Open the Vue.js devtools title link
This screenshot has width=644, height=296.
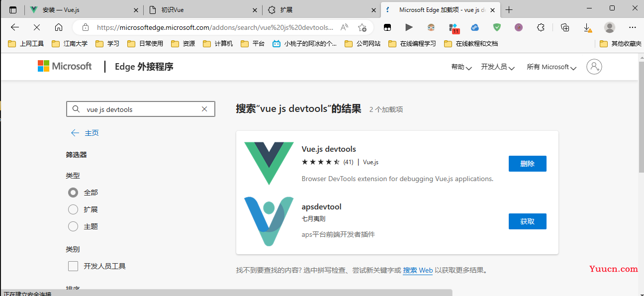coord(329,149)
